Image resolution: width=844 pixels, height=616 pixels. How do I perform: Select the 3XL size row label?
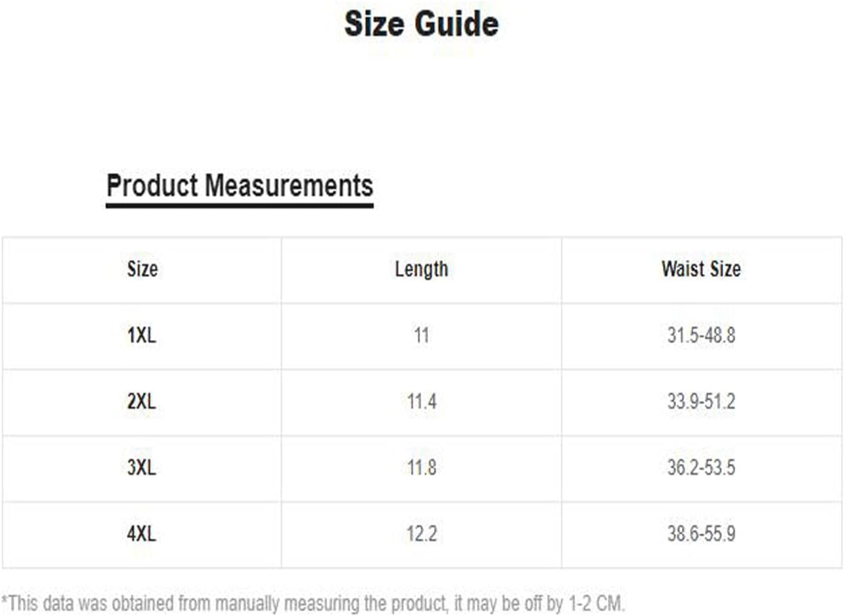coord(142,467)
